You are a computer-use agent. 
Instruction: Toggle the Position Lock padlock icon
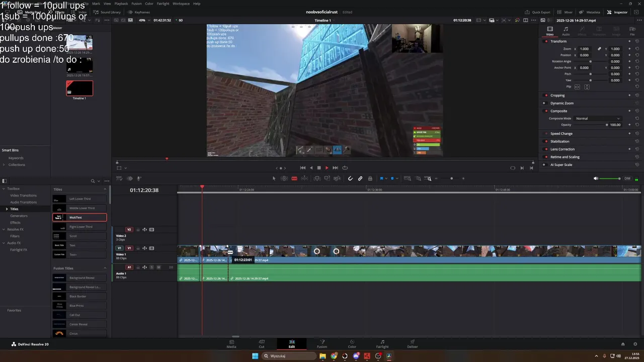370,178
